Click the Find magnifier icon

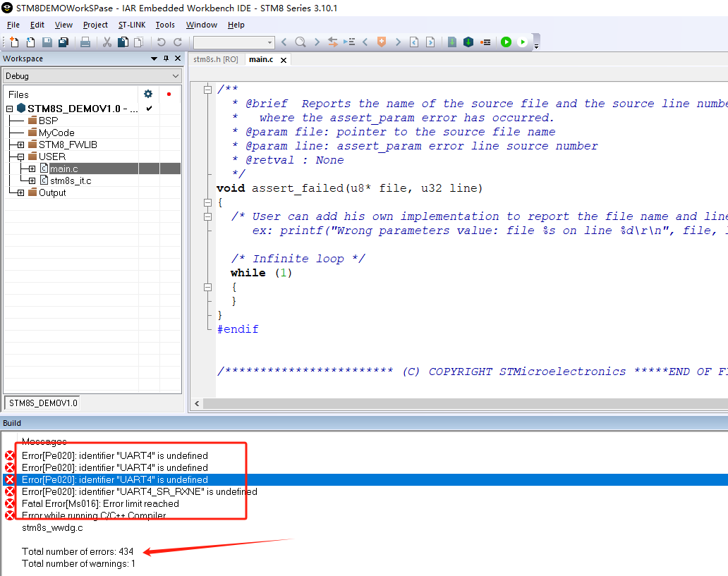301,42
